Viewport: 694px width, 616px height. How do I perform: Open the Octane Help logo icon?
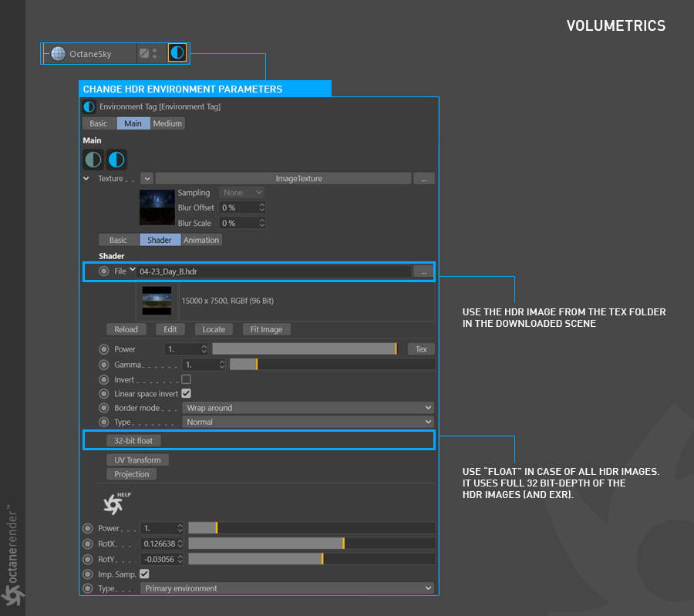(x=114, y=503)
